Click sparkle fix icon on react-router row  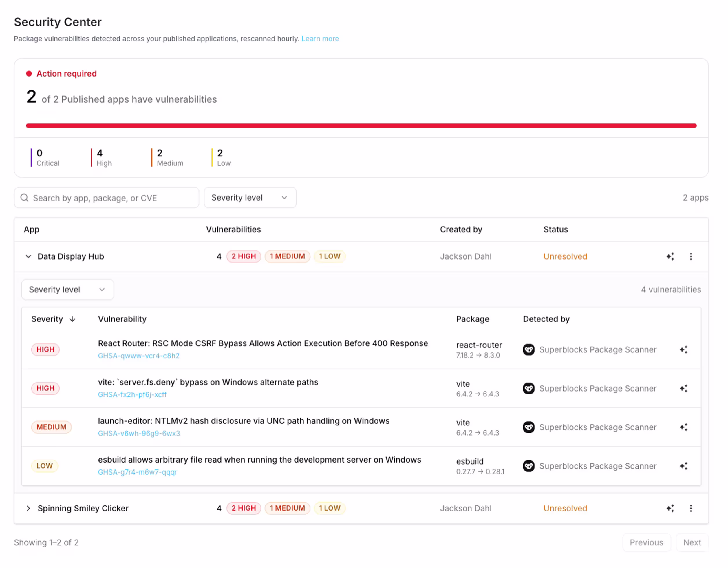tap(684, 349)
